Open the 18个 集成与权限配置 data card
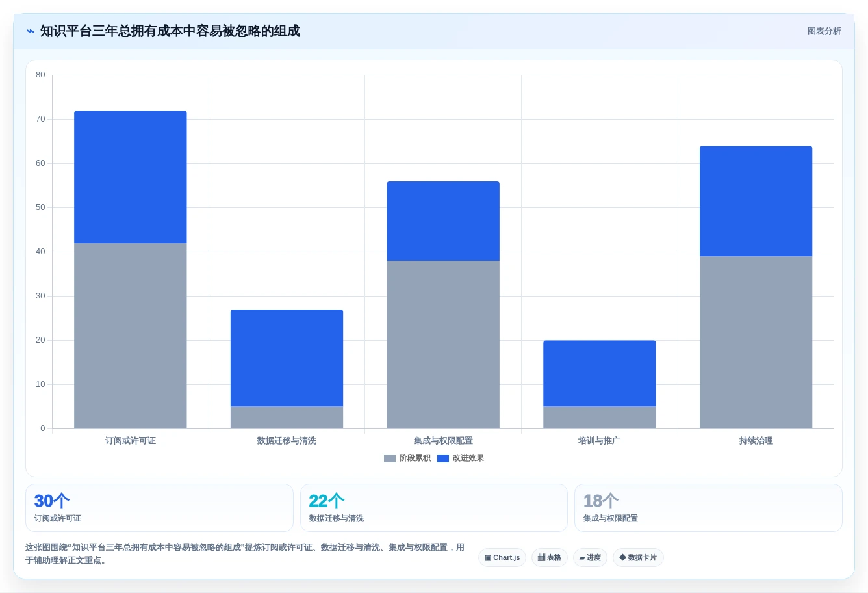 tap(708, 508)
